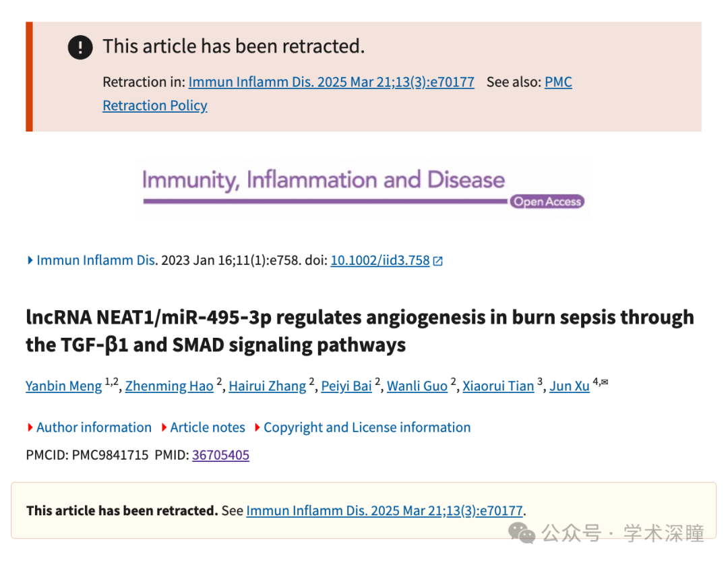Click the external link icon beside the DOI
Screen dimensions: 728x563
438,261
